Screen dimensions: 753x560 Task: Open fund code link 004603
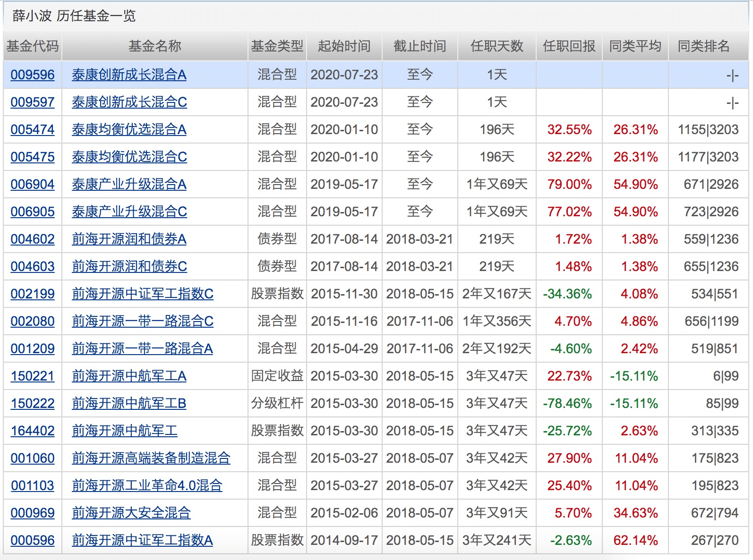pos(33,266)
